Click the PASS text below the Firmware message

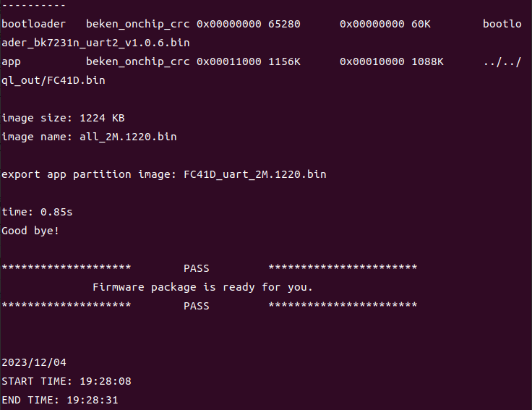(x=196, y=306)
